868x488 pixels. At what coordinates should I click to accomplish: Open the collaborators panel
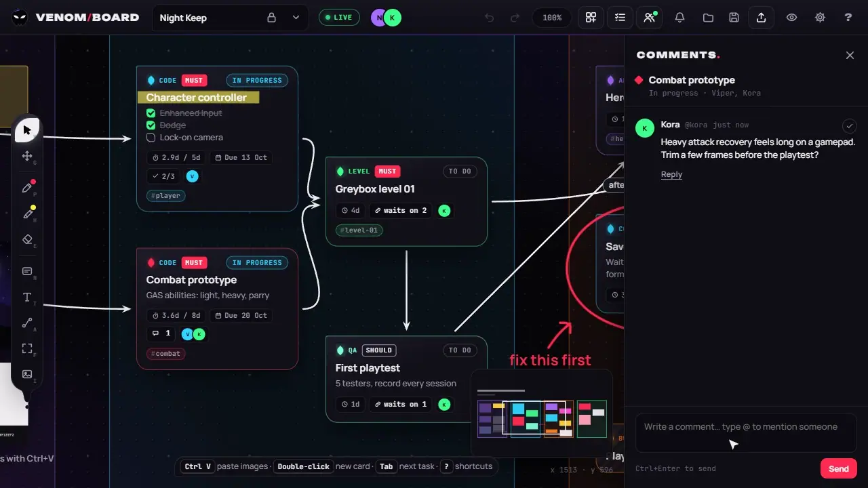[x=650, y=18]
